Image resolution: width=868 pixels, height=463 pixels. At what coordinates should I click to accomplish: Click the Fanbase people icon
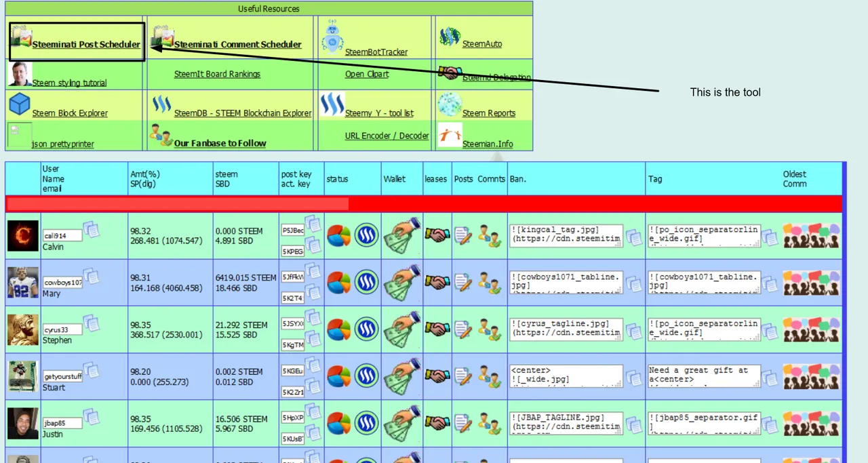161,135
